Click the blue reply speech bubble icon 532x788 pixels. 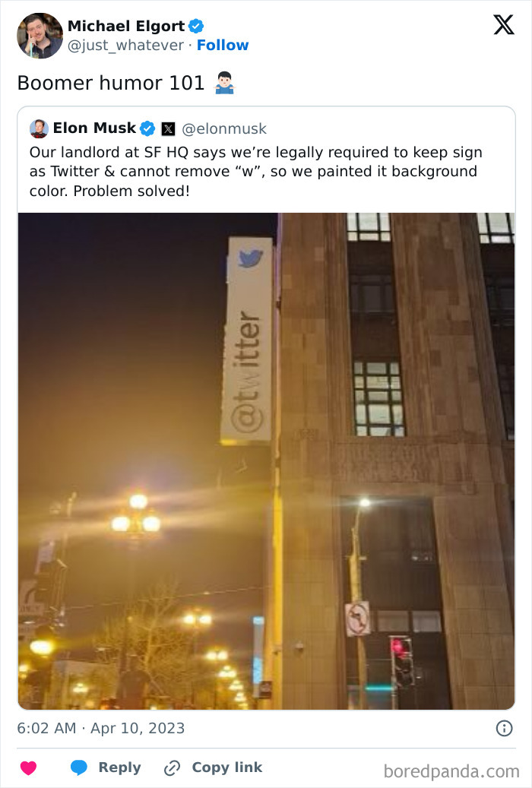pyautogui.click(x=79, y=768)
